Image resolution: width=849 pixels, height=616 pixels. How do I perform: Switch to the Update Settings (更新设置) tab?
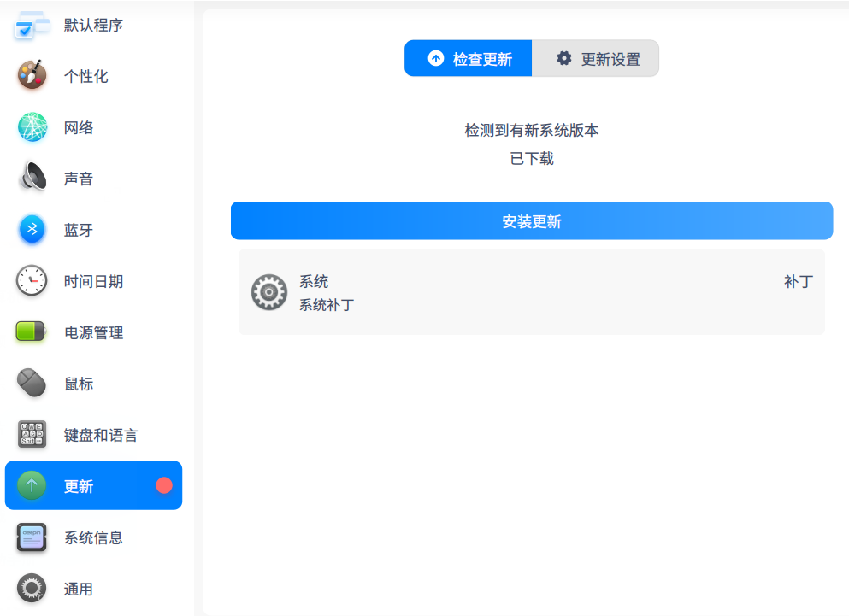596,59
